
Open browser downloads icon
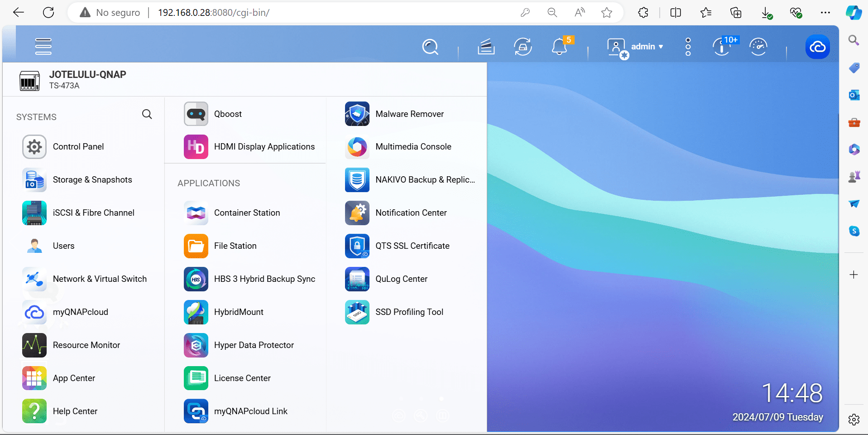[x=766, y=13]
